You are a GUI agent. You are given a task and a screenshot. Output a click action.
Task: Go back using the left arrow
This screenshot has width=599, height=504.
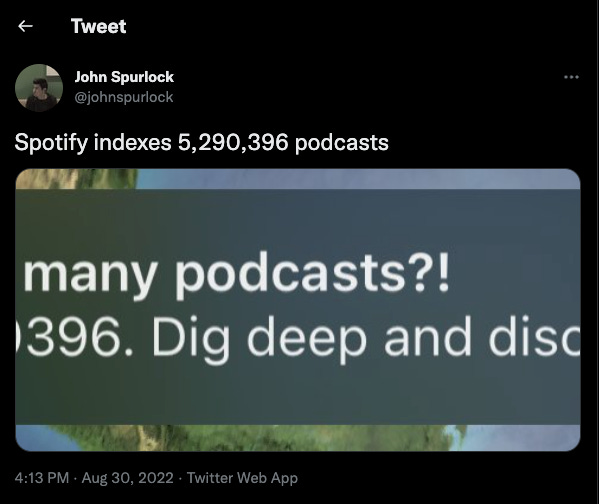[x=25, y=26]
